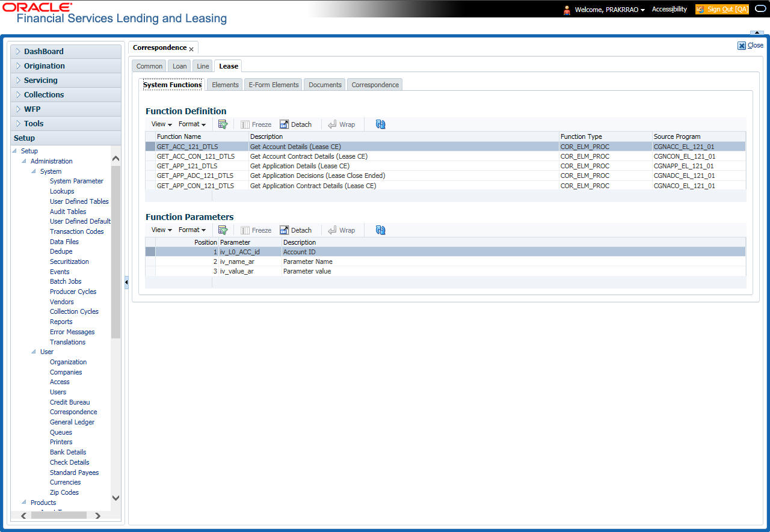Detach the Function Parameters table
The height and width of the screenshot is (532, 770).
295,230
